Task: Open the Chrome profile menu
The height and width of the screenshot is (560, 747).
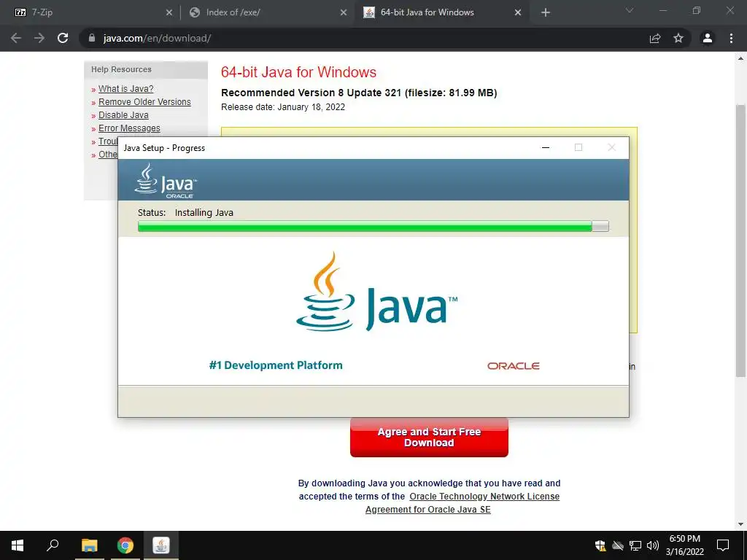Action: tap(708, 38)
